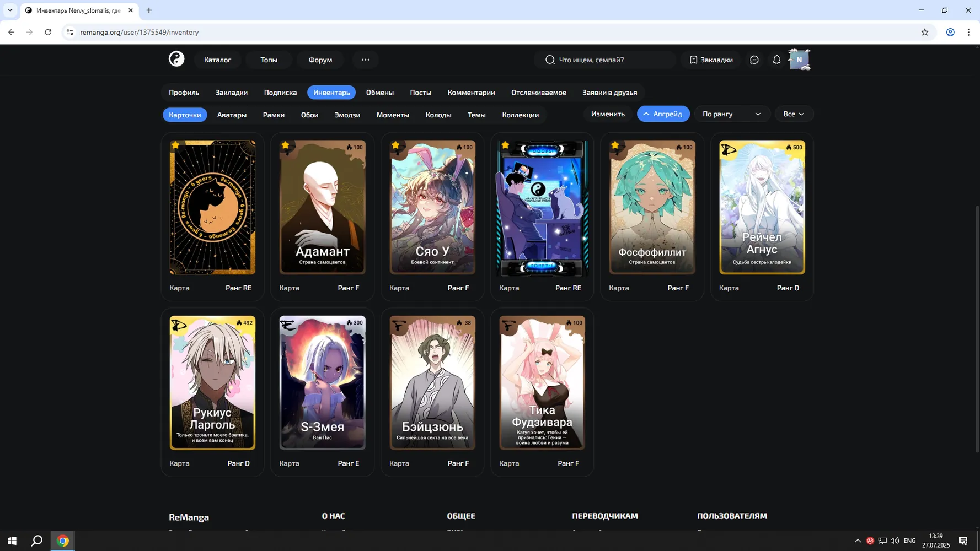Click the bookmark star in Chrome's address bar
The width and height of the screenshot is (980, 551).
tap(925, 32)
